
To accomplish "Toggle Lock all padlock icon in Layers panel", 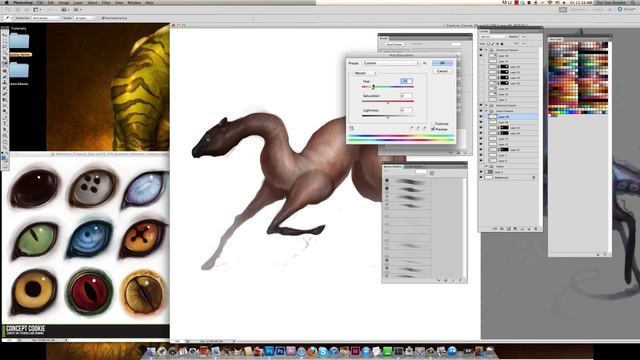I will coord(502,44).
